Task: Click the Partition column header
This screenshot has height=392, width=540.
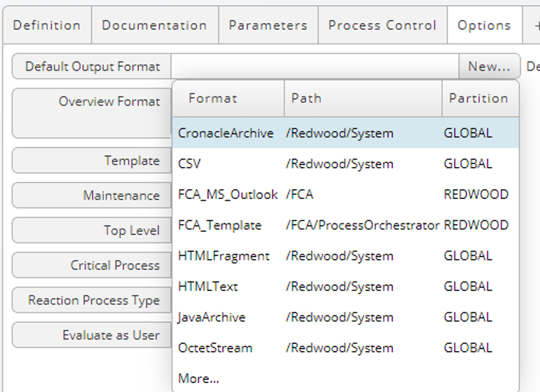Action: point(481,99)
